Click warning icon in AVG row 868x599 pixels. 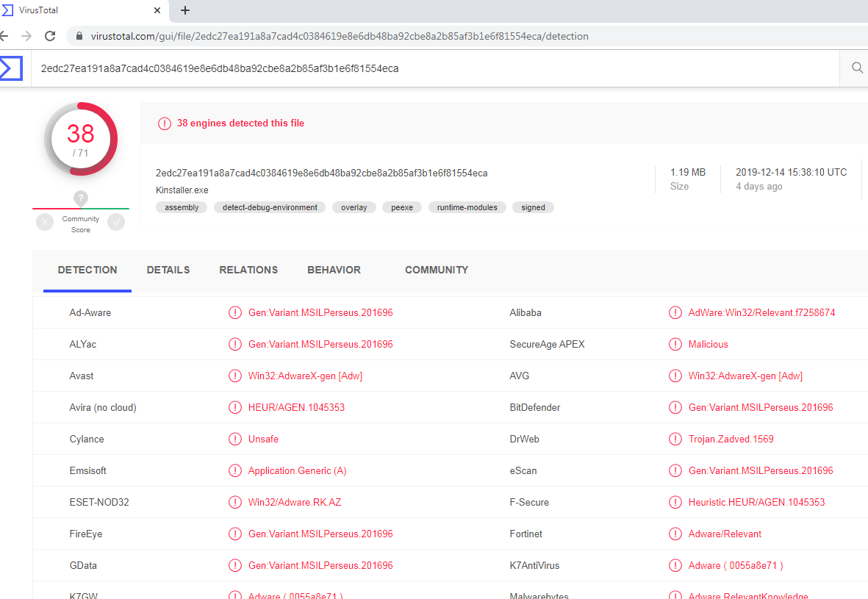tap(675, 376)
